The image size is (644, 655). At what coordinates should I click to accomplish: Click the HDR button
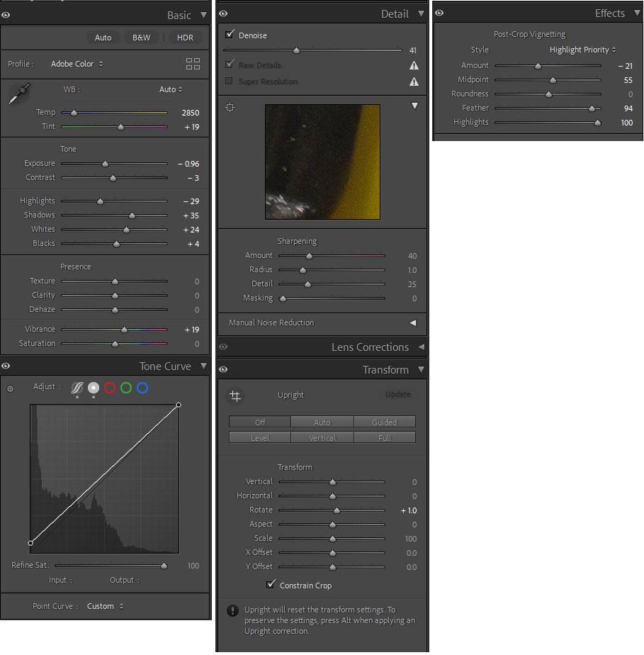(x=185, y=38)
